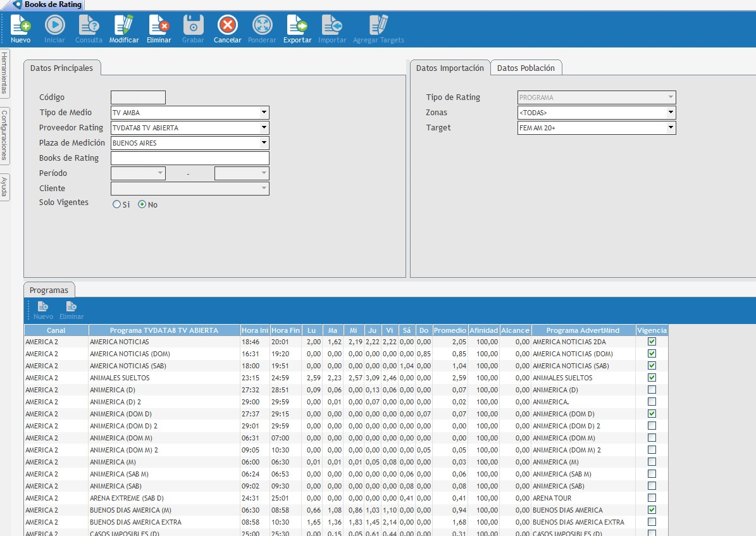Expand the Target dropdown showing FEM AM 20+

[671, 128]
